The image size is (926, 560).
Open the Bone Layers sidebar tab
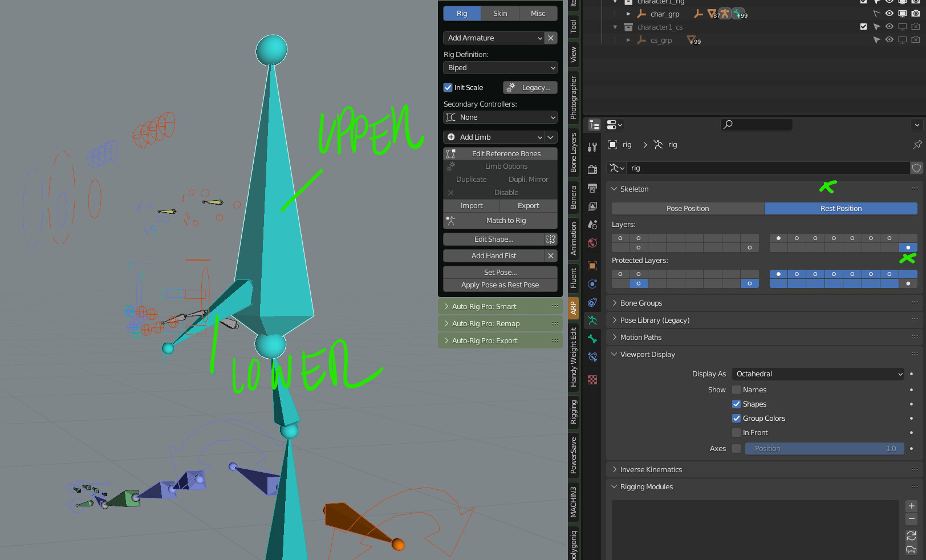[x=574, y=153]
